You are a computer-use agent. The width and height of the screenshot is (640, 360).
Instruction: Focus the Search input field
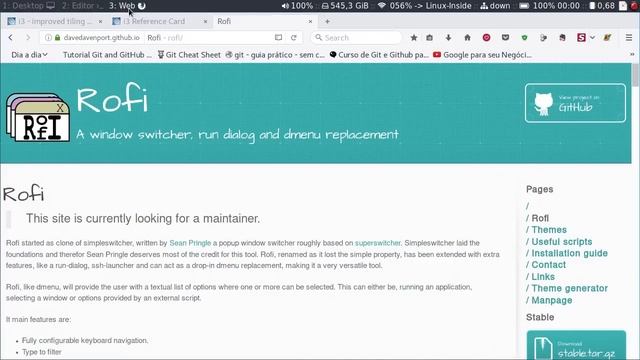point(356,38)
